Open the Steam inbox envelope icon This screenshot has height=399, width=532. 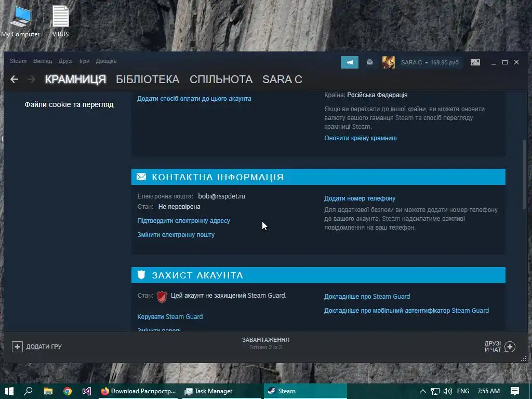coord(369,62)
